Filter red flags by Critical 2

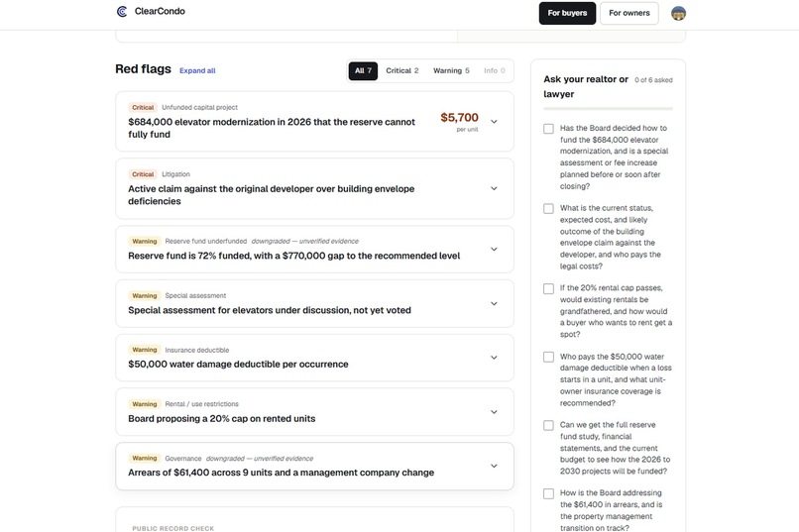click(402, 70)
